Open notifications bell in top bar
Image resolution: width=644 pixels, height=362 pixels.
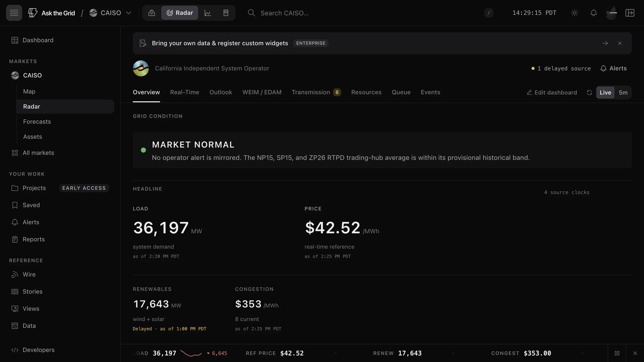pos(594,13)
